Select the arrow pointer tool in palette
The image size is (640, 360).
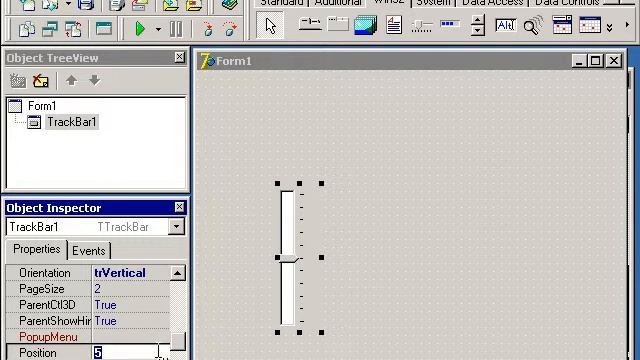(x=270, y=26)
